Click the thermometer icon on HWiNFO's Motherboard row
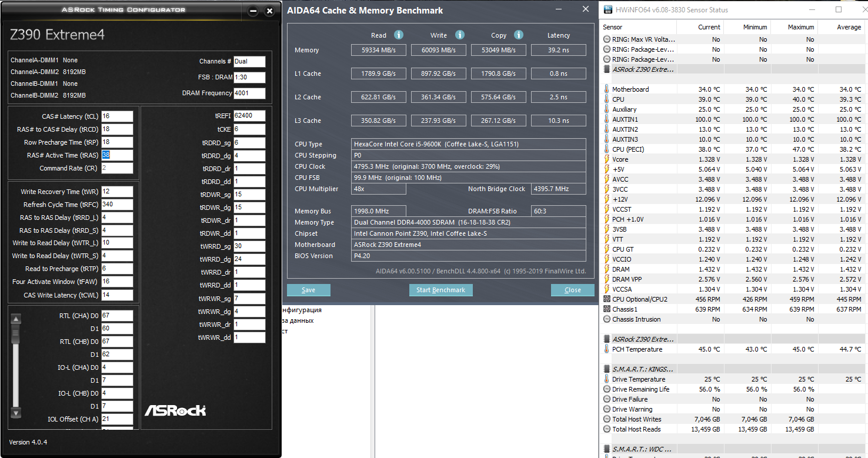This screenshot has width=868, height=458. click(607, 89)
